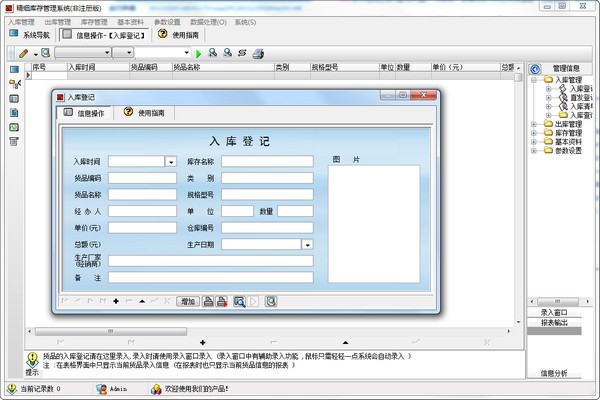The height and width of the screenshot is (400, 600).
Task: Collapse the 入库管理 tree node
Action: click(535, 80)
